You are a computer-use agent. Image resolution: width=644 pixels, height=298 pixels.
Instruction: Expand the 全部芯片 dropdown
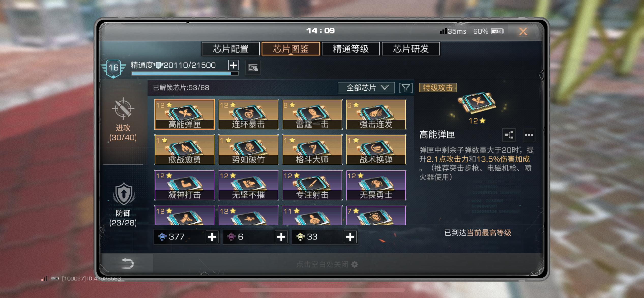[366, 88]
